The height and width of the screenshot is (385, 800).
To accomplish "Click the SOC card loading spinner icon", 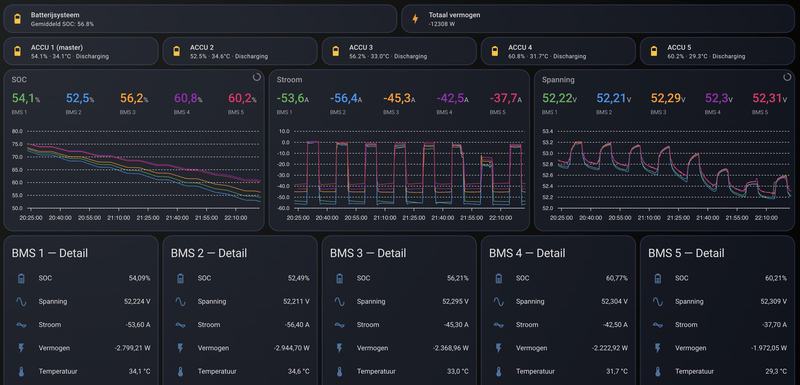I will [x=257, y=78].
